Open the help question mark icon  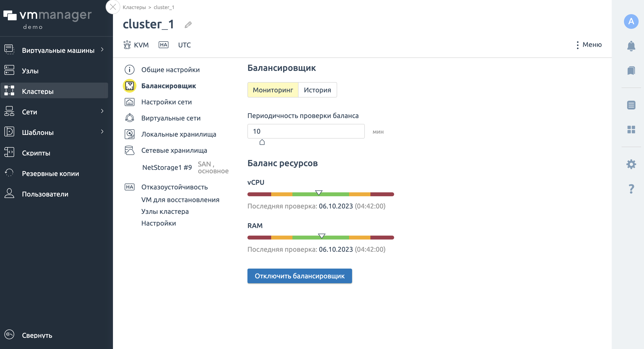click(x=631, y=189)
